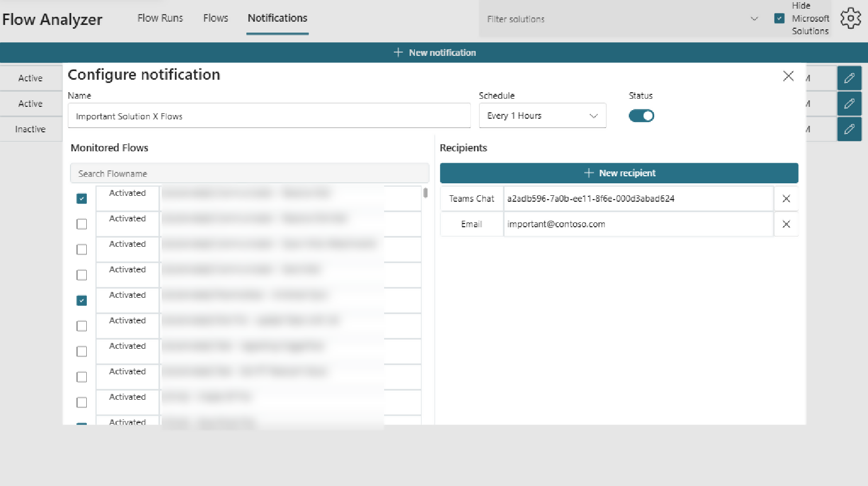Click the Recipients heading
Screen dimensions: 868x486
(x=463, y=148)
